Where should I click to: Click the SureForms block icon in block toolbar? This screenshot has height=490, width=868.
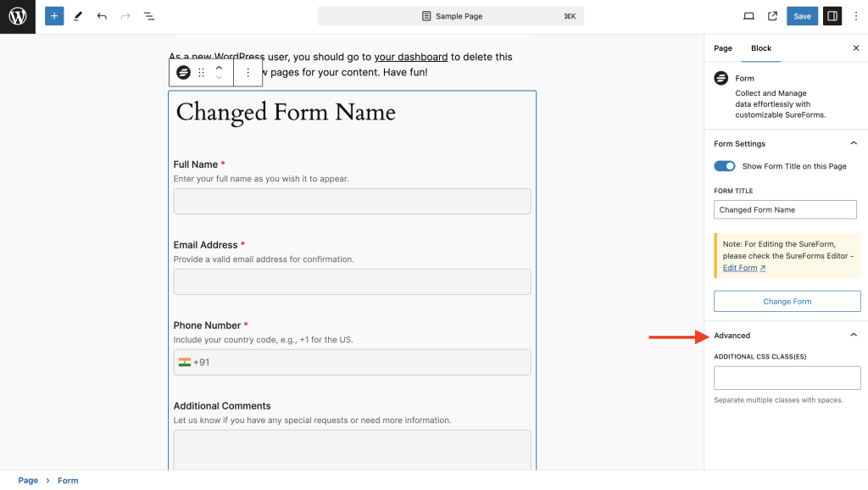point(183,73)
